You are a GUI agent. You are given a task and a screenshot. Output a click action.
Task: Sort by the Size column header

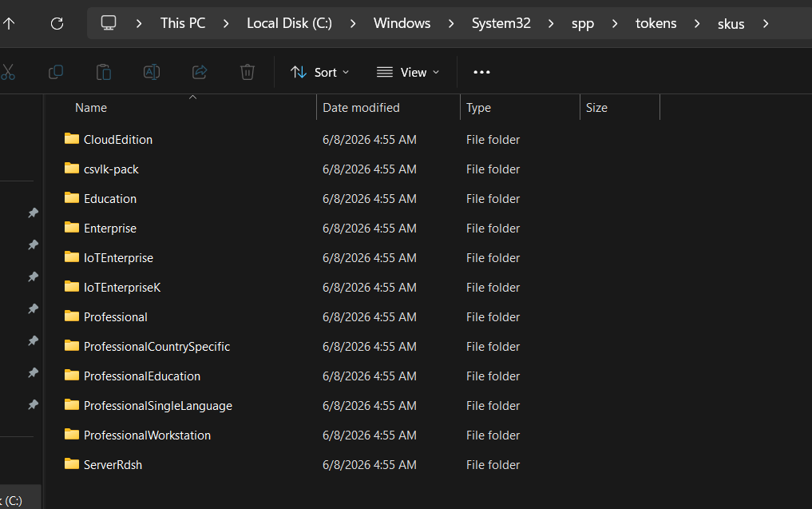[596, 108]
